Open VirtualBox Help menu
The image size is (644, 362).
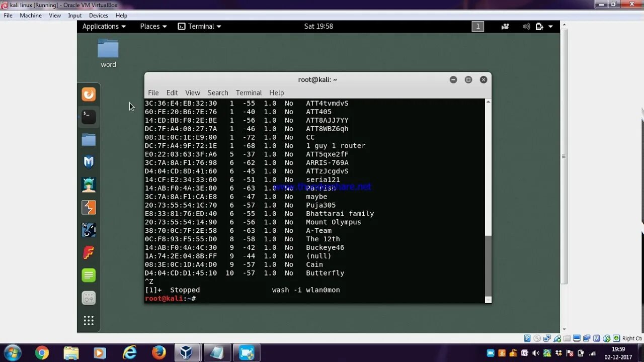coord(121,16)
